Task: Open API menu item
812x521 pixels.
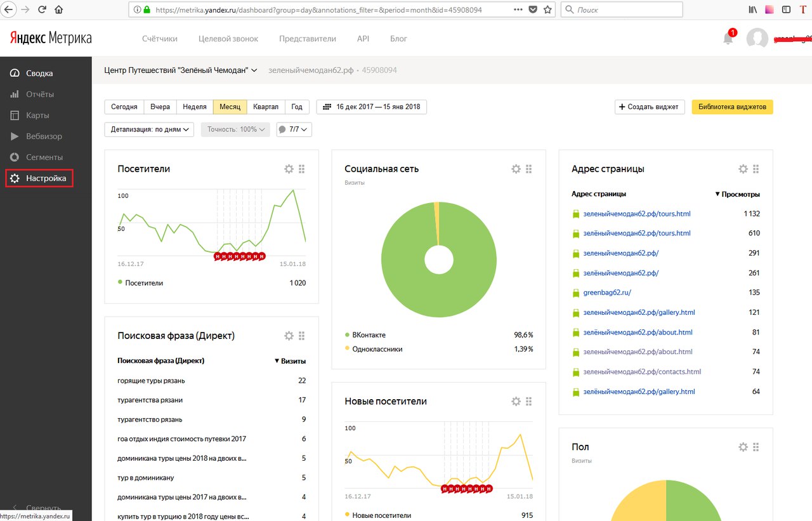Action: [x=363, y=39]
